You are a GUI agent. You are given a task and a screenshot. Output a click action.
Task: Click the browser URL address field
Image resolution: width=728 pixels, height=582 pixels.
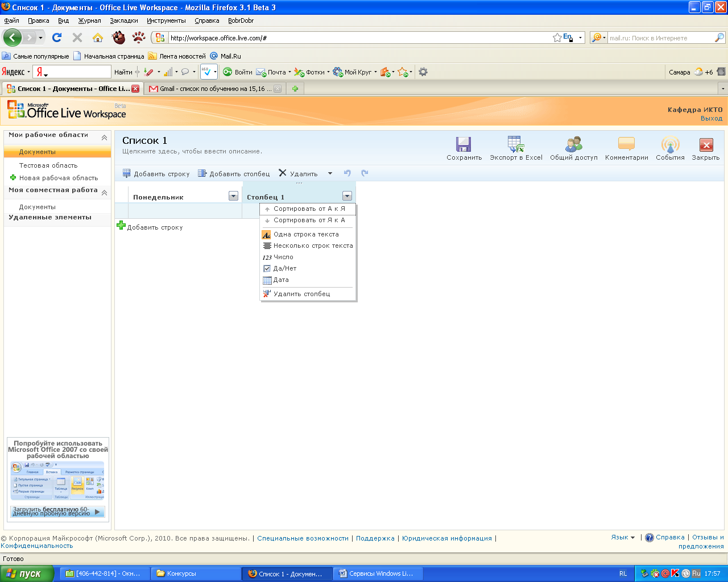coord(359,38)
